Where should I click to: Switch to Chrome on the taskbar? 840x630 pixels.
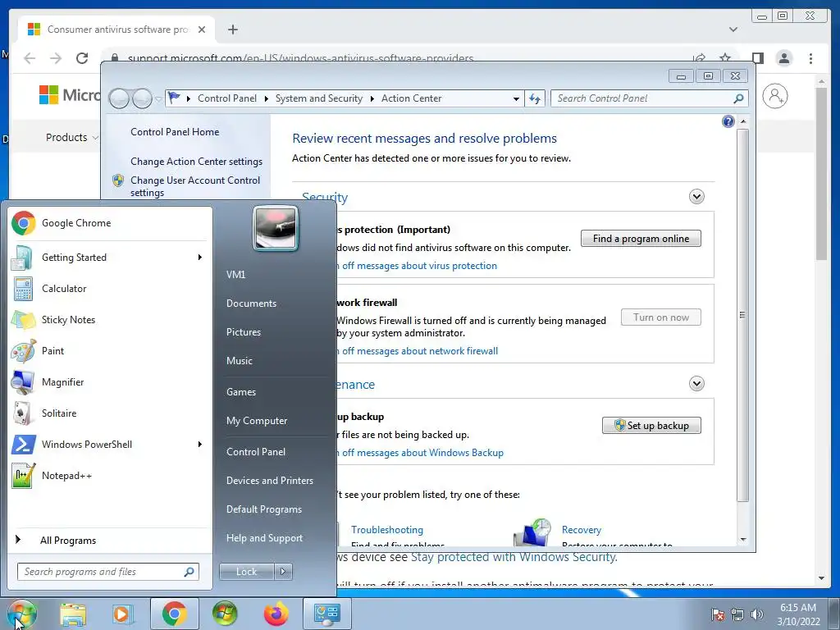tap(174, 614)
